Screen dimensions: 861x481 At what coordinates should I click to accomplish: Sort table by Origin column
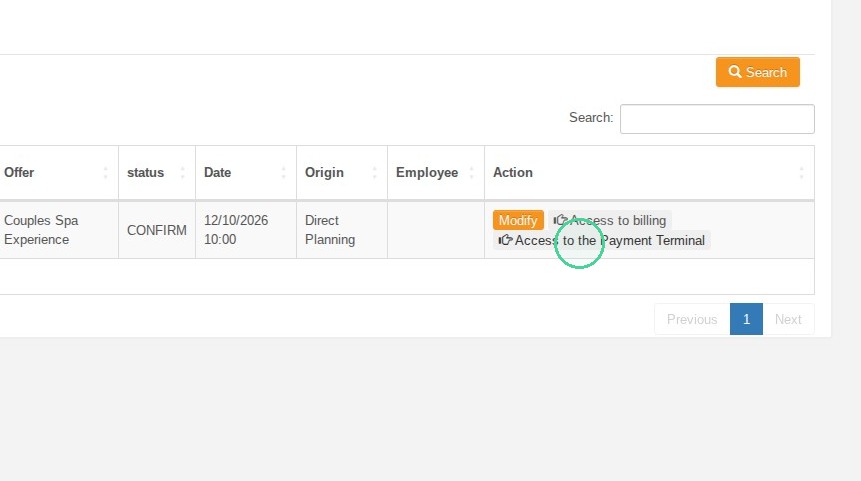342,172
